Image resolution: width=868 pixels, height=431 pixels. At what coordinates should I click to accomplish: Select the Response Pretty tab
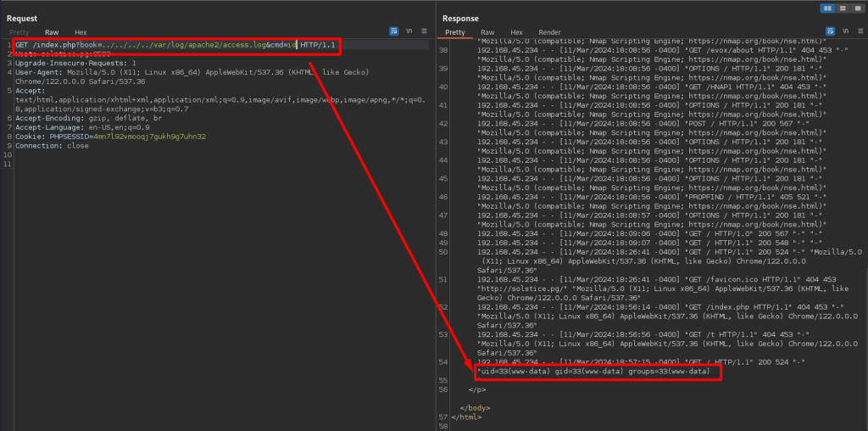455,32
